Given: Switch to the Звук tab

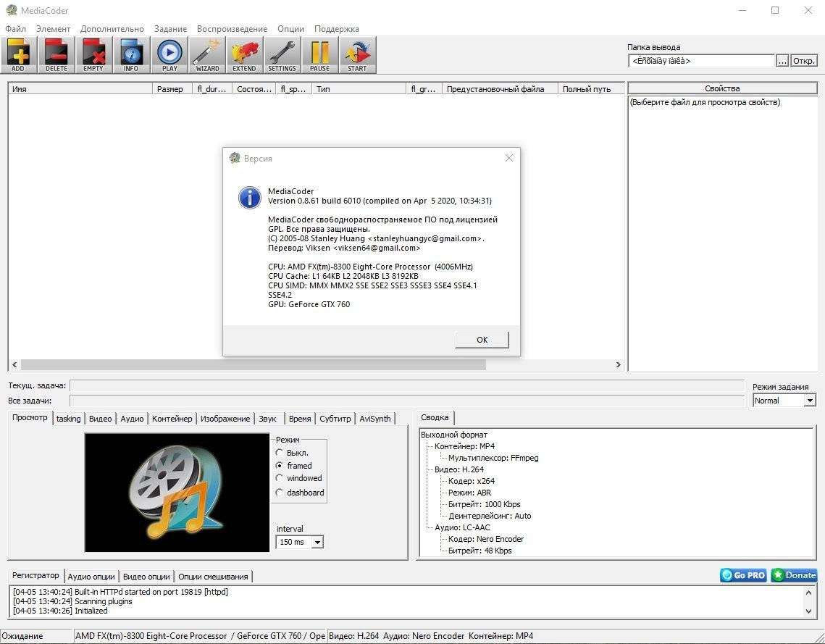Looking at the screenshot, I should click(268, 419).
